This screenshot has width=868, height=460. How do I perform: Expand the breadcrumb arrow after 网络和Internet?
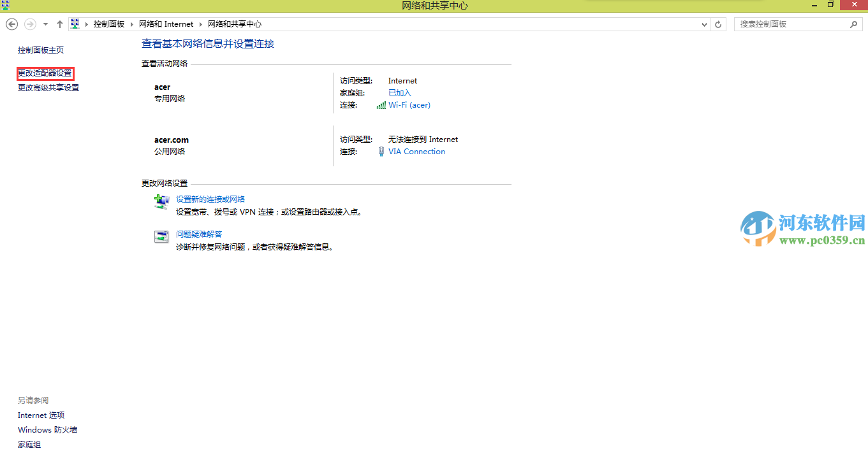[200, 24]
